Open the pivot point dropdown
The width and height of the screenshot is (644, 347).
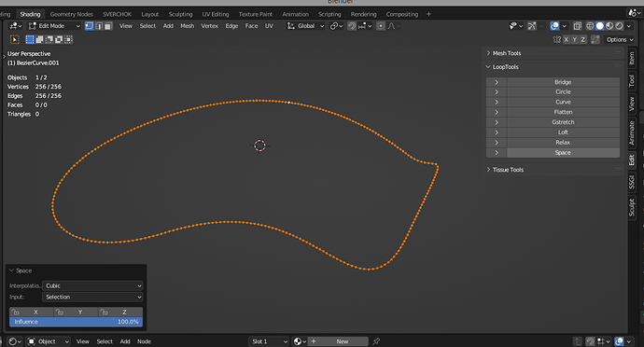336,26
